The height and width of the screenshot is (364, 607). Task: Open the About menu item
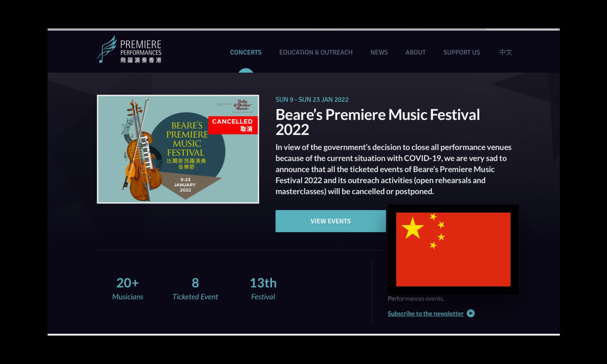click(416, 52)
